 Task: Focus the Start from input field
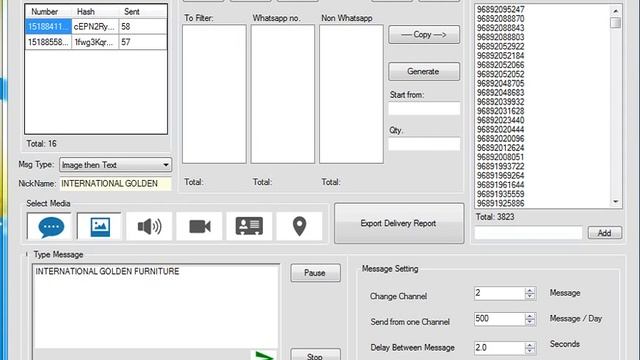pyautogui.click(x=424, y=108)
